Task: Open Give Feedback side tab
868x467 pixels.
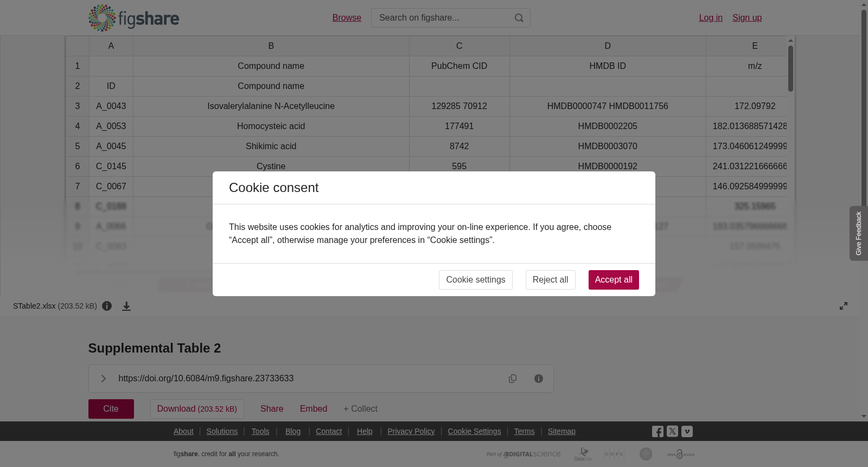Action: coord(858,233)
